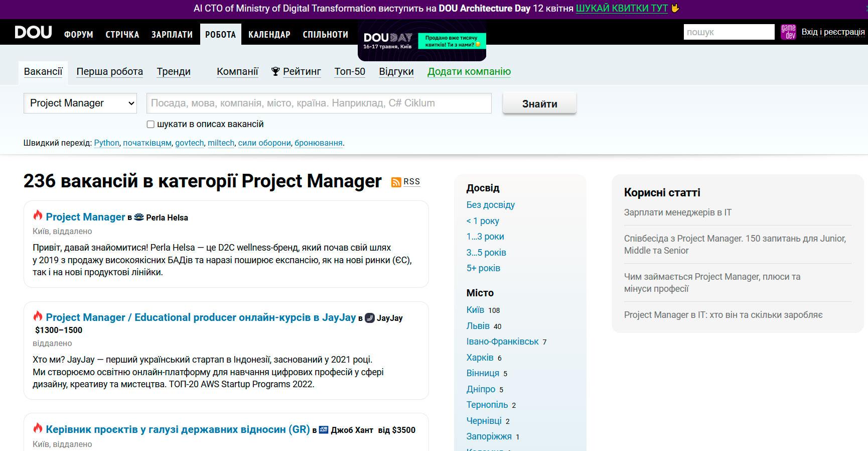Click the Додати компанію link

click(469, 72)
